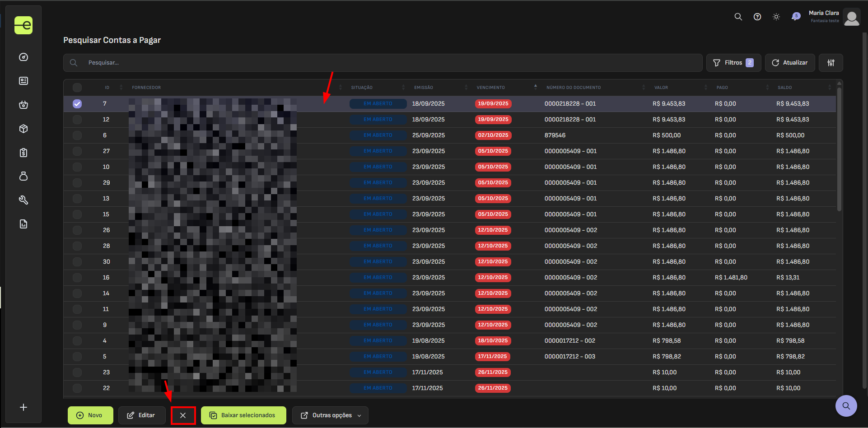Open the help question mark icon
Screen dimensions: 868x428
click(x=757, y=17)
